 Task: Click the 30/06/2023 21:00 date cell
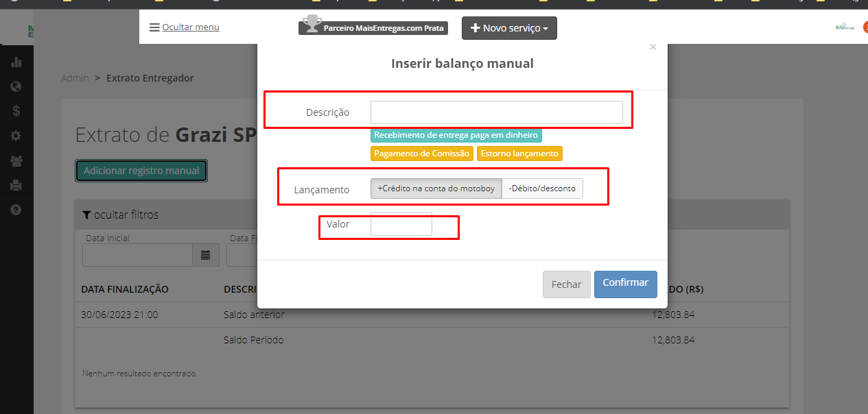[x=119, y=315]
